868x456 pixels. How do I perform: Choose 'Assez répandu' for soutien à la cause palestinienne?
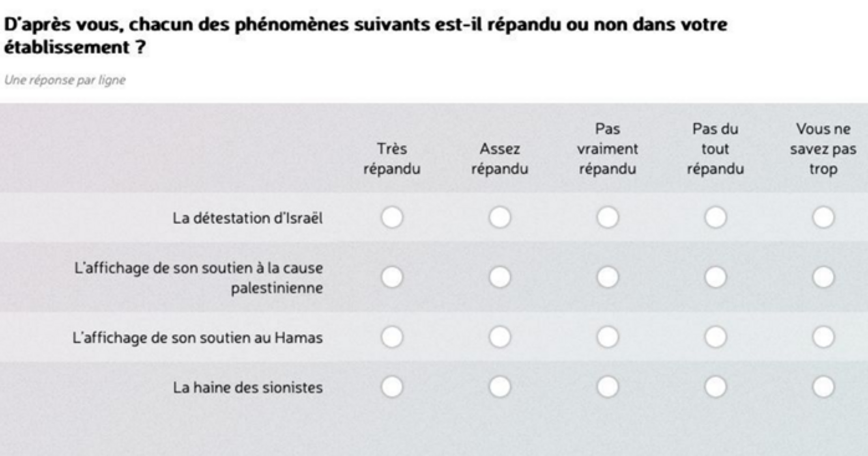tap(500, 277)
